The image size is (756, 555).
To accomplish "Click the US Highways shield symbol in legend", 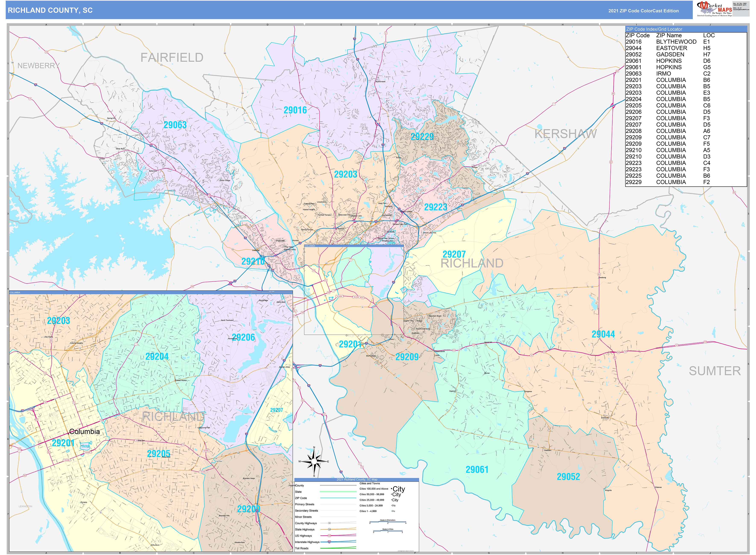I will click(329, 536).
